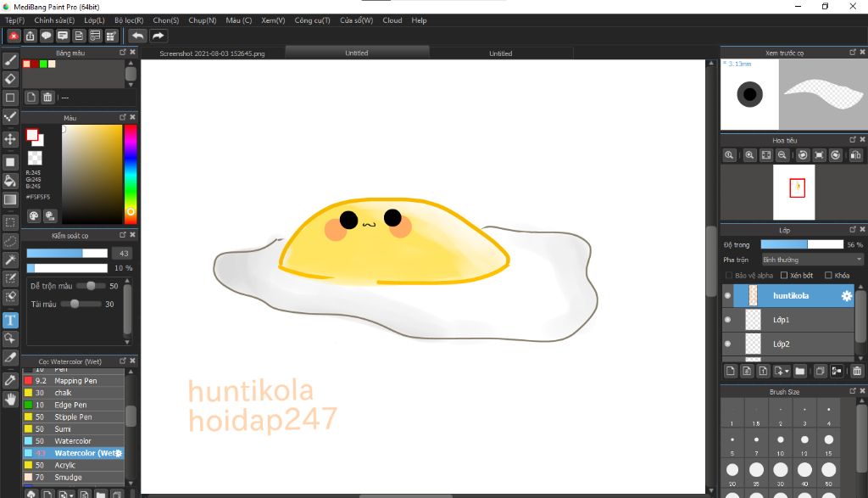The width and height of the screenshot is (868, 498).
Task: Pick the green swatch in Bảng màu
Action: coord(43,64)
